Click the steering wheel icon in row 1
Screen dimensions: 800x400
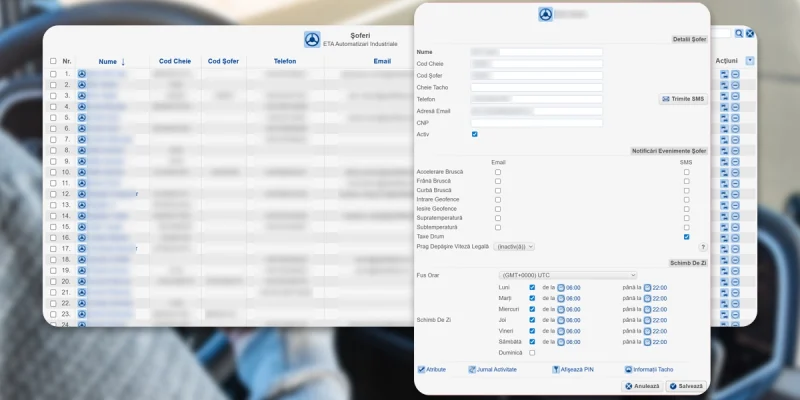tap(82, 74)
